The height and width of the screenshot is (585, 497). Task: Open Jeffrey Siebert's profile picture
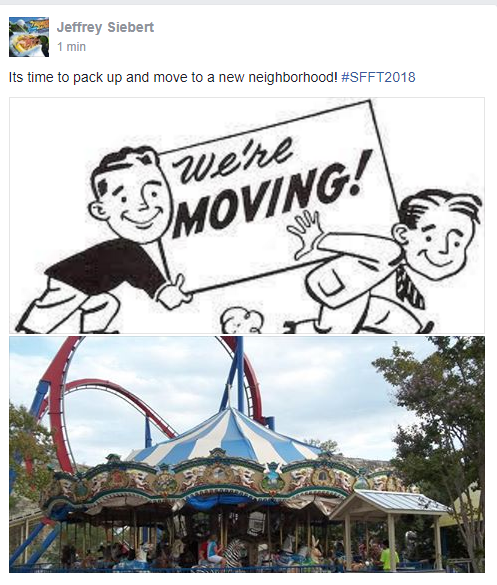point(29,37)
